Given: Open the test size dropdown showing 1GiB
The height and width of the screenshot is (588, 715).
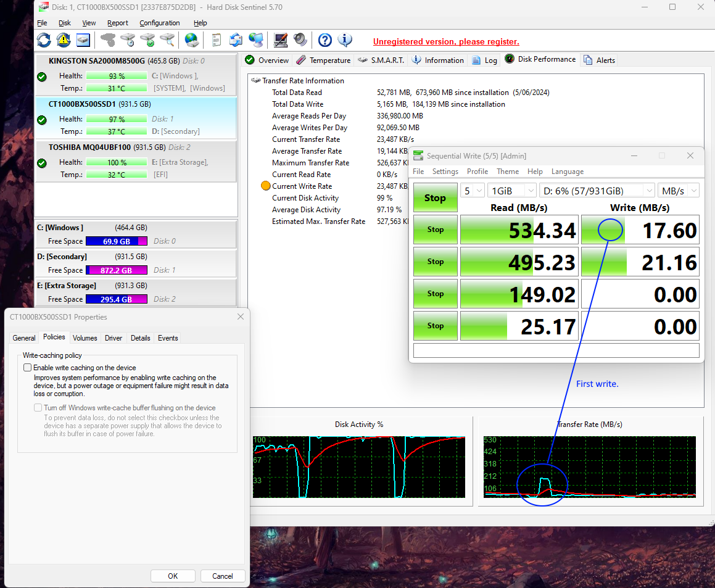Looking at the screenshot, I should 511,191.
